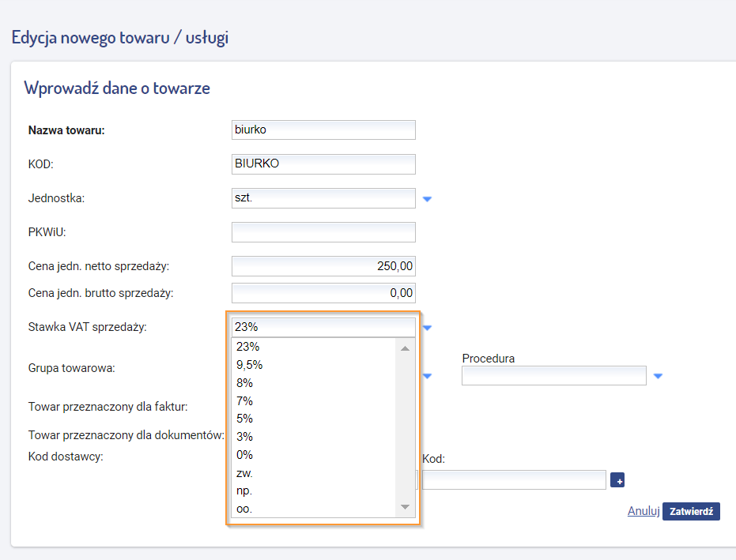Select 23% in the VAT rate list
The image size is (736, 560).
[314, 347]
